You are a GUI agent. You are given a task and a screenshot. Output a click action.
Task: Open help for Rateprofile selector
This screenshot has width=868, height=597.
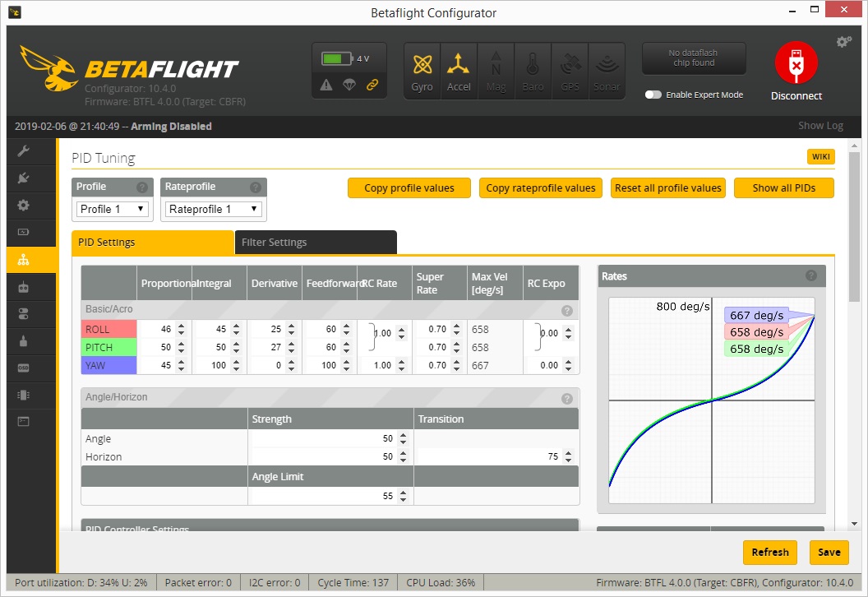point(255,187)
